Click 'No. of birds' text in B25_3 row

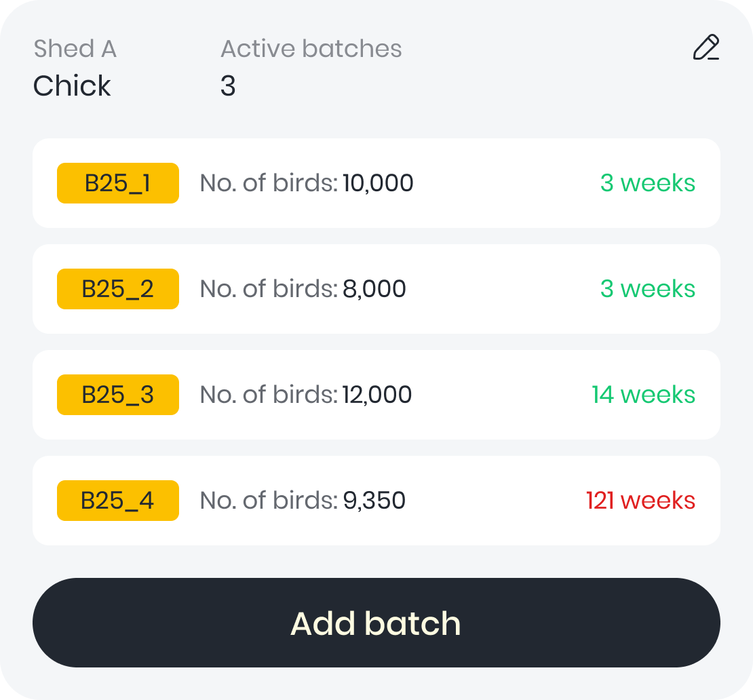click(268, 395)
